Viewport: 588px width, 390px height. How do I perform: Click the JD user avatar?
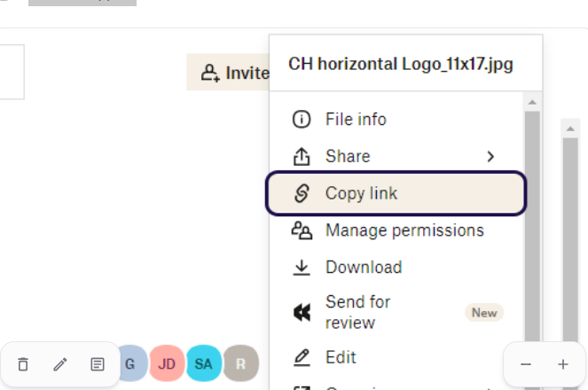click(167, 363)
